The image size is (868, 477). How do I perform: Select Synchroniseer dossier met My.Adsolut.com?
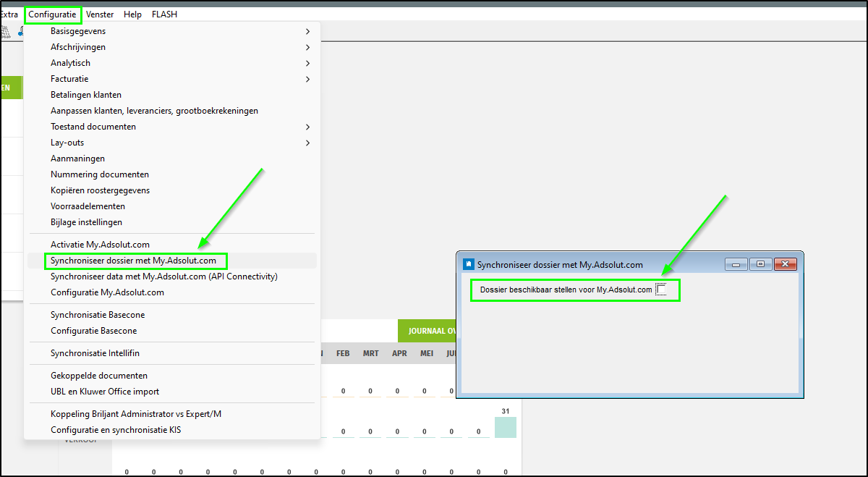pos(133,261)
